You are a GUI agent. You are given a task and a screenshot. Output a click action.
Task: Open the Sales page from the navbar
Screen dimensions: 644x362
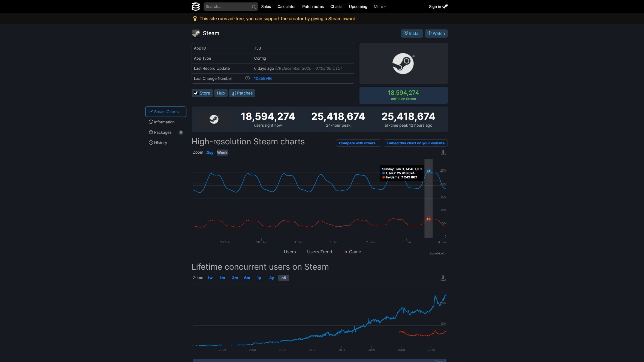coord(266,6)
